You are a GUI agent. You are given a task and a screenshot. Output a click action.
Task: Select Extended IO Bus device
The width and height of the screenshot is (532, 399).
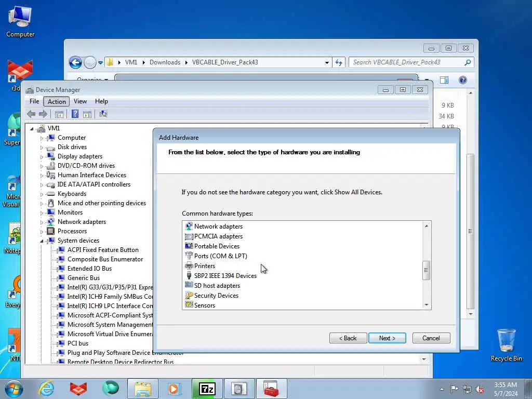(89, 269)
